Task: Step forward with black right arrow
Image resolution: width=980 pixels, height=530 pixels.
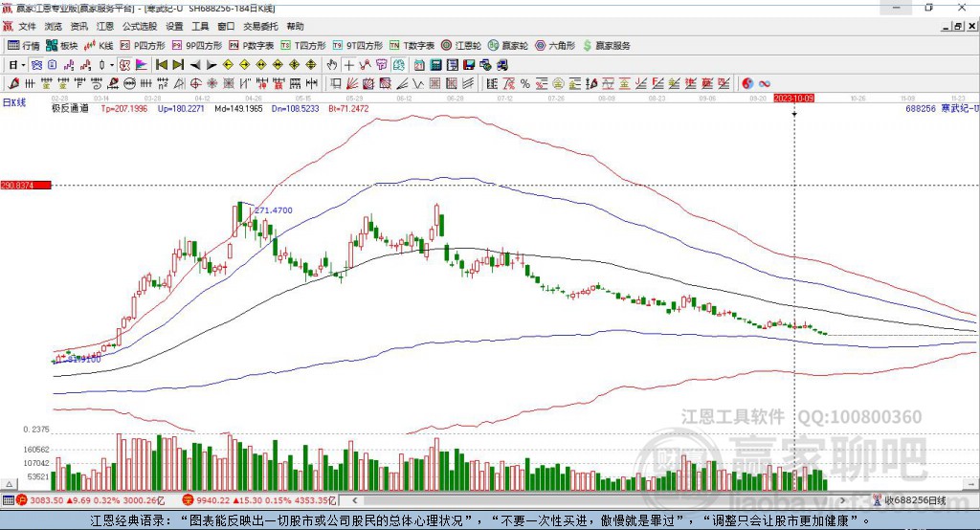Action: (212, 65)
